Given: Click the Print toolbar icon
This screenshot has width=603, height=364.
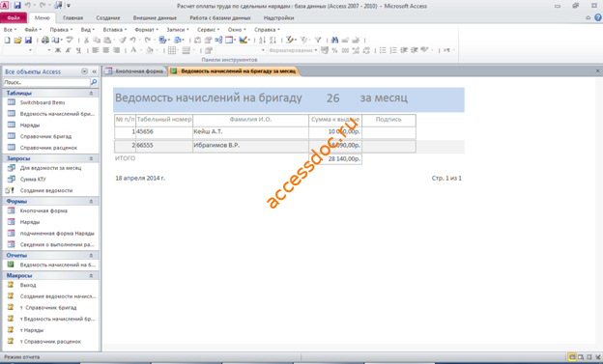Looking at the screenshot, I should [x=45, y=40].
